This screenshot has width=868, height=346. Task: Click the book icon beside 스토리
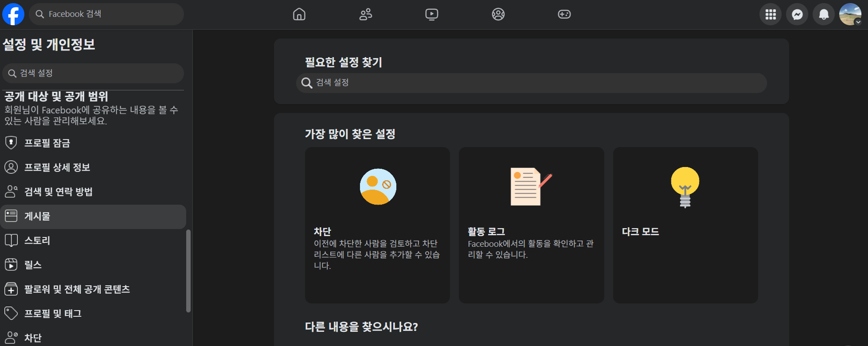click(11, 240)
